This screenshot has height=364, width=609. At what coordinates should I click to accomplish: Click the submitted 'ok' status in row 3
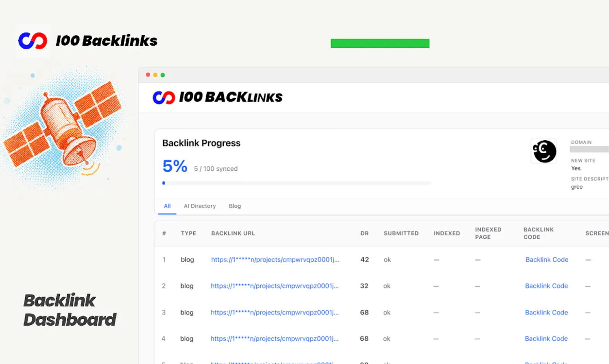[387, 313]
